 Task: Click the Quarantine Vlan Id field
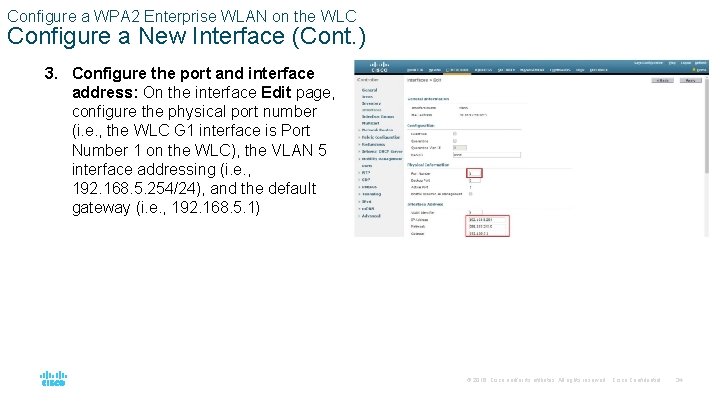(460, 147)
